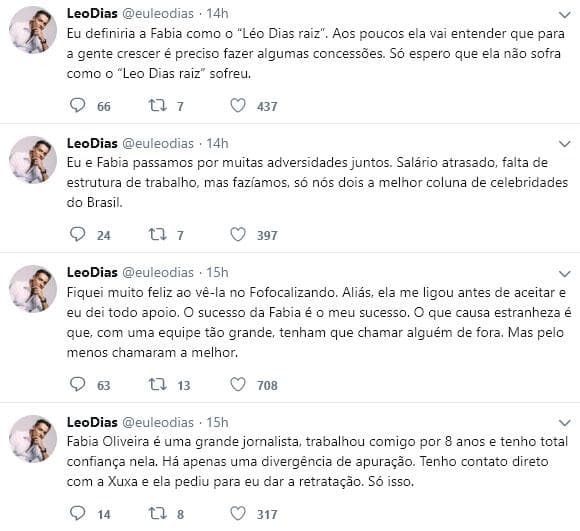Image resolution: width=580 pixels, height=531 pixels.
Task: Reply to the tweet with 66 comments
Action: pyautogui.click(x=78, y=105)
